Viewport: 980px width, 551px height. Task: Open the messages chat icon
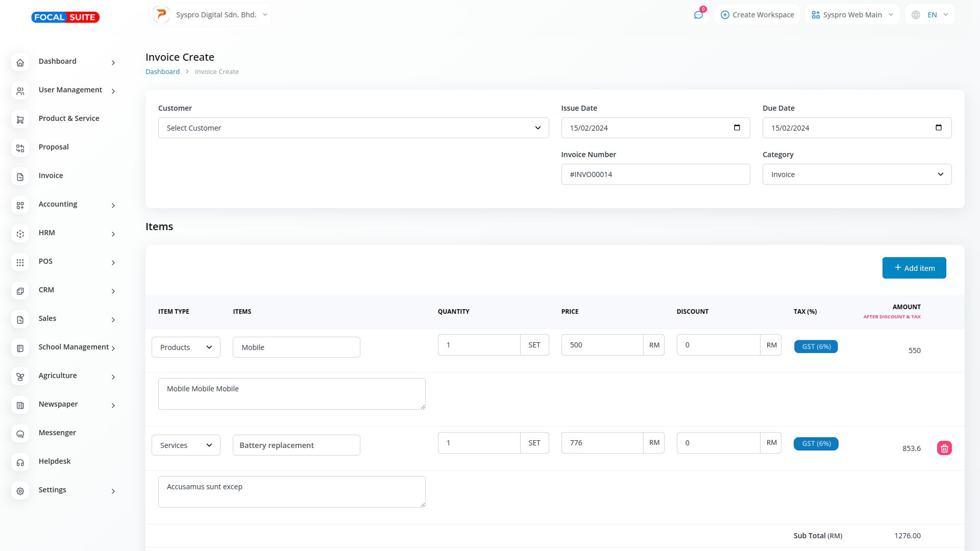click(x=698, y=15)
